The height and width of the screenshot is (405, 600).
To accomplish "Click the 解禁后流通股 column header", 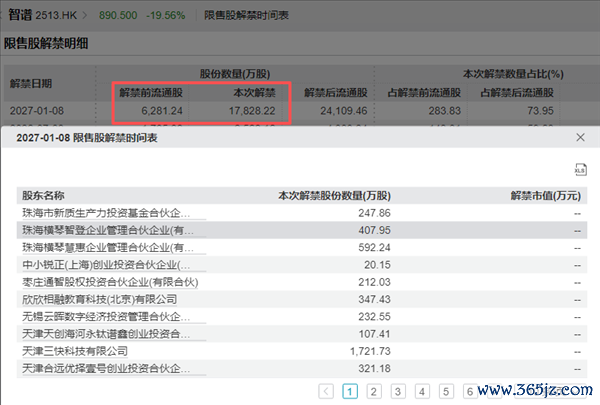I will click(336, 93).
